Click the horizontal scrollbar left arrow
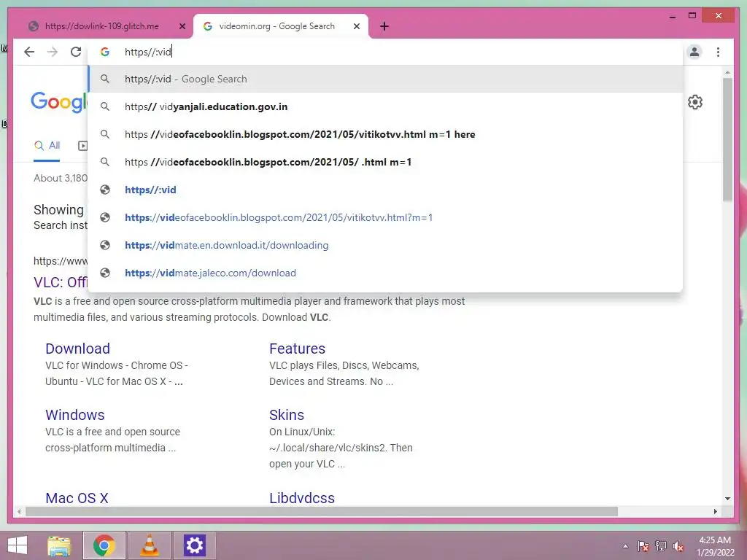This screenshot has width=747, height=560. (x=18, y=511)
